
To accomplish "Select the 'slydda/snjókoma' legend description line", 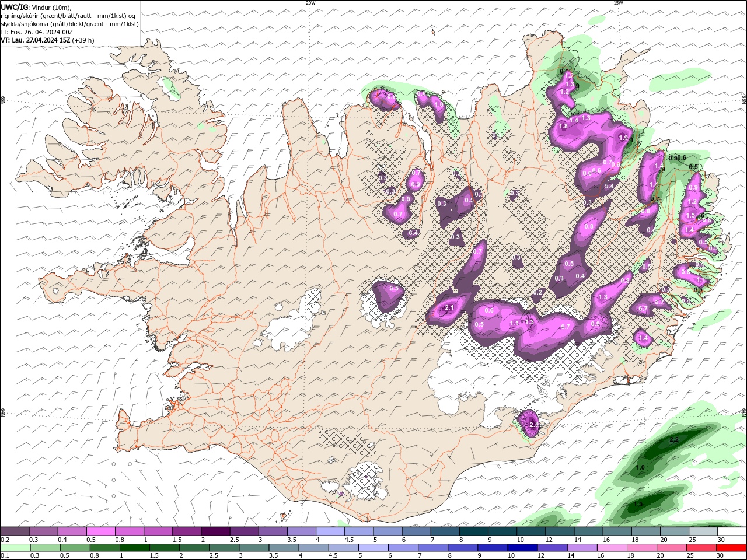I will [x=70, y=24].
